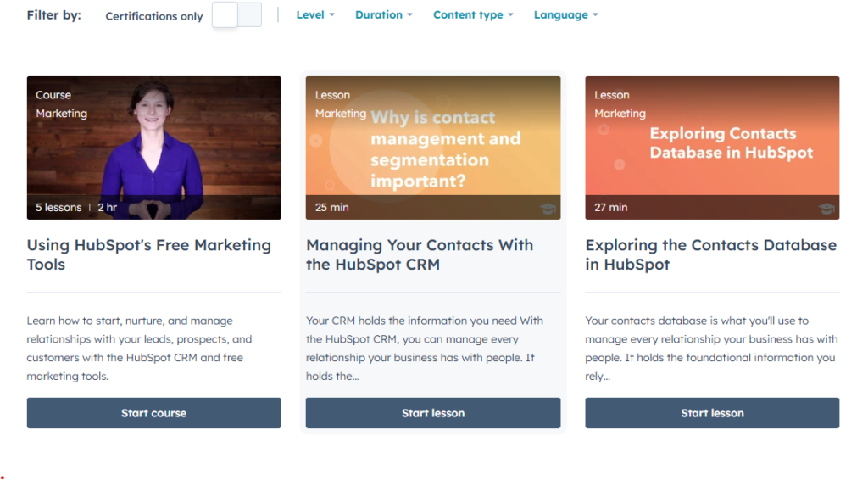Start the Managing Your Contacts lesson
Viewport: 868px width, 480px height.
[x=433, y=413]
